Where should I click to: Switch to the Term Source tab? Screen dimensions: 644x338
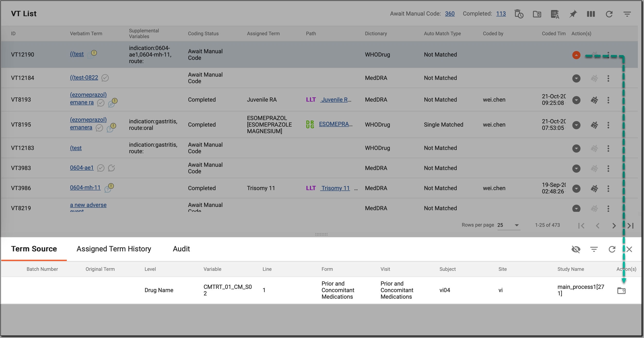pos(34,249)
